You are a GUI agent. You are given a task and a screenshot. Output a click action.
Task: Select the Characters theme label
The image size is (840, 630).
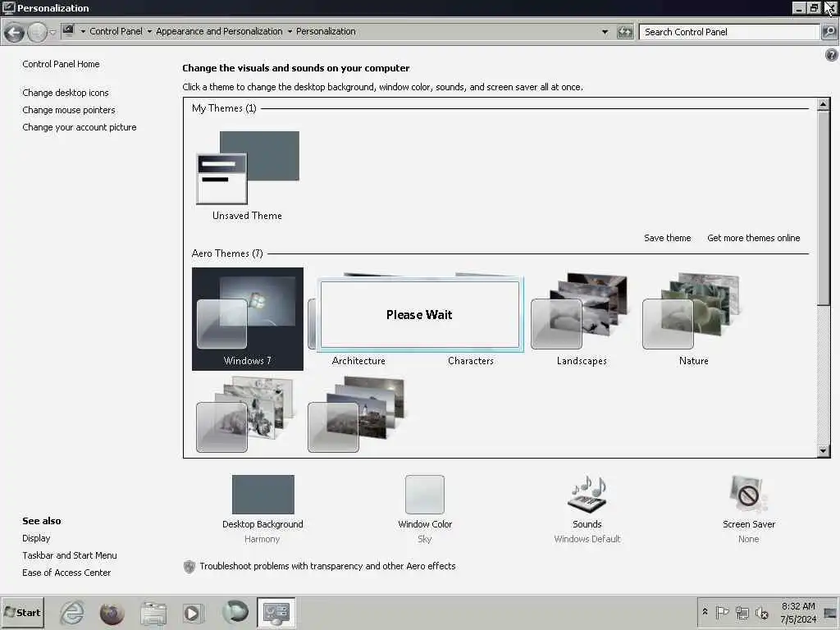(x=470, y=361)
